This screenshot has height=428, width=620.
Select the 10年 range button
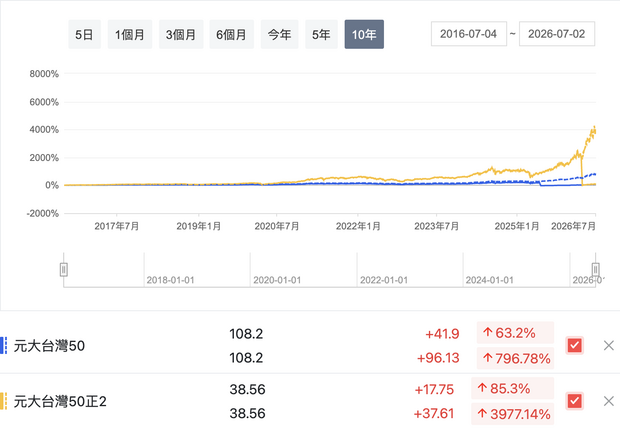pos(364,34)
